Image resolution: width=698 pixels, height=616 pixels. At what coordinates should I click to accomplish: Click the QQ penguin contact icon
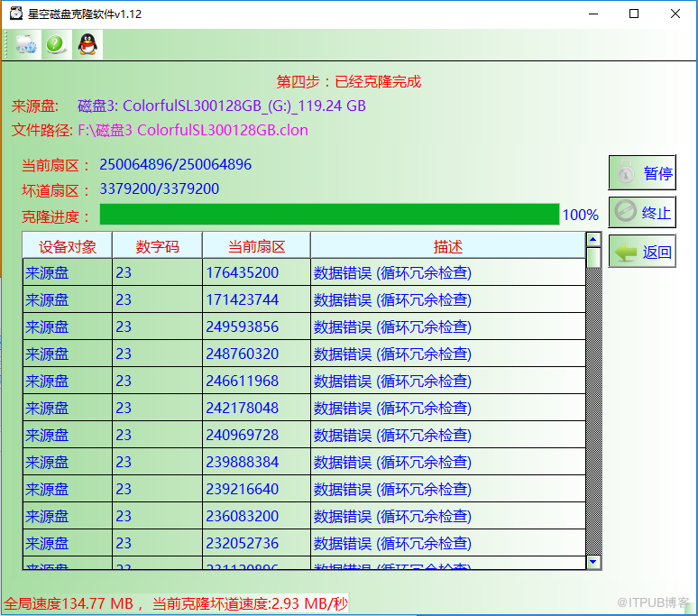pyautogui.click(x=87, y=44)
